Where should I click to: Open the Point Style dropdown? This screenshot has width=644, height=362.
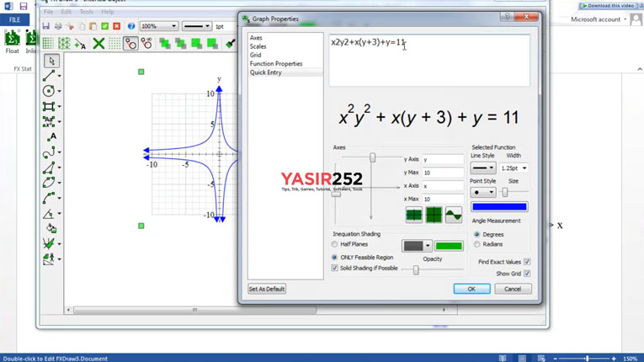(x=483, y=192)
